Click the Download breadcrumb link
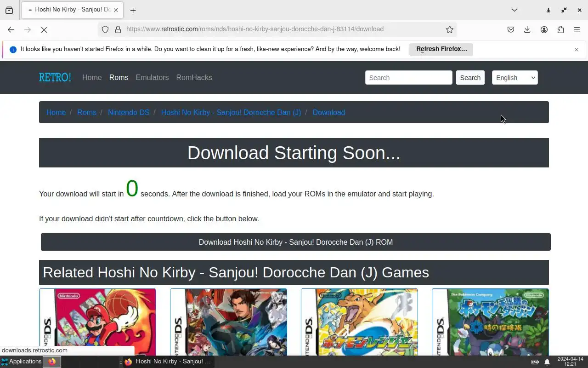This screenshot has width=588, height=368. 329,112
